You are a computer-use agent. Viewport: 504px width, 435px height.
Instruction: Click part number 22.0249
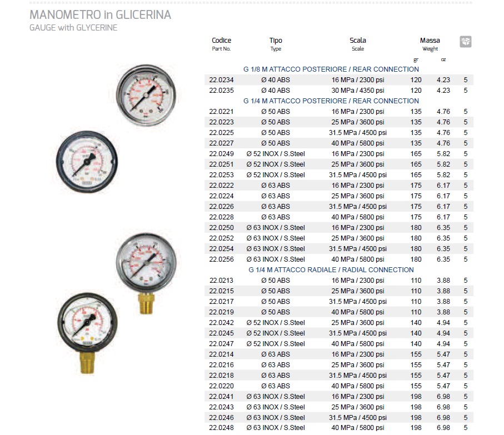click(x=221, y=154)
